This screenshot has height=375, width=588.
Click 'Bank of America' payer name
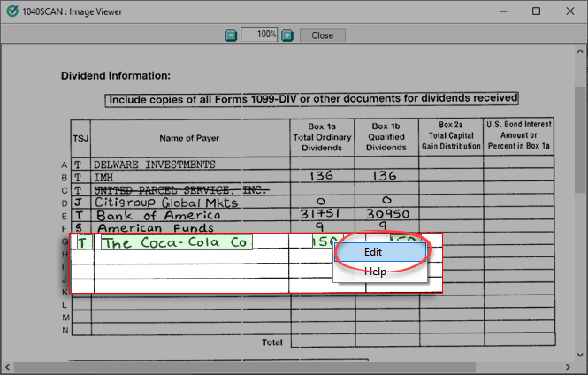click(x=158, y=215)
